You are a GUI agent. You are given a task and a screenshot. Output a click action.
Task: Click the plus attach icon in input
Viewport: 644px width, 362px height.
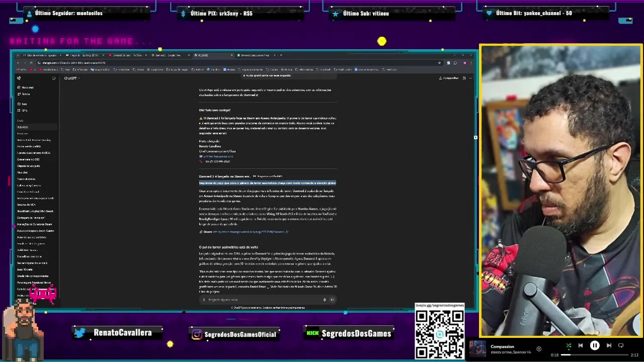coord(204,300)
